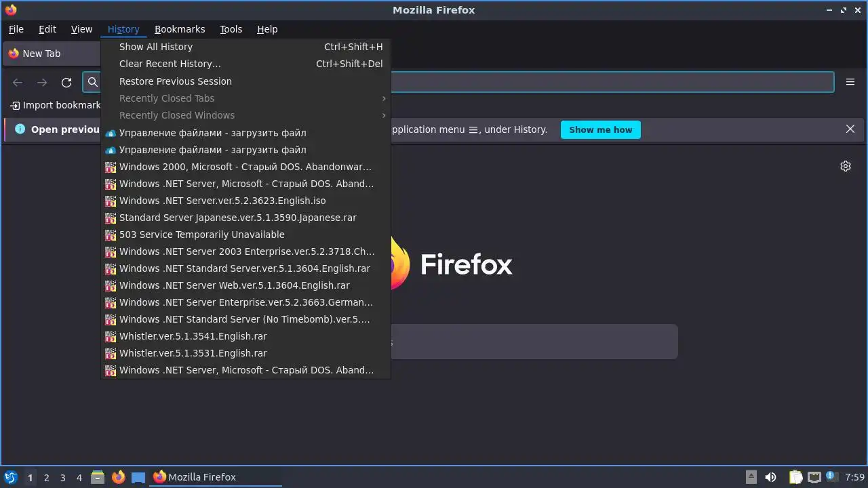868x488 pixels.
Task: Launch Firefox from the taskbar launcher
Action: pyautogui.click(x=118, y=477)
